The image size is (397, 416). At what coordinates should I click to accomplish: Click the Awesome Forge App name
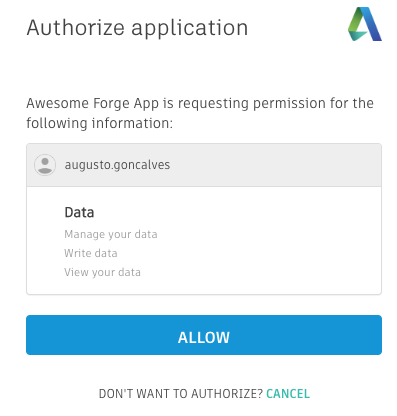point(93,103)
